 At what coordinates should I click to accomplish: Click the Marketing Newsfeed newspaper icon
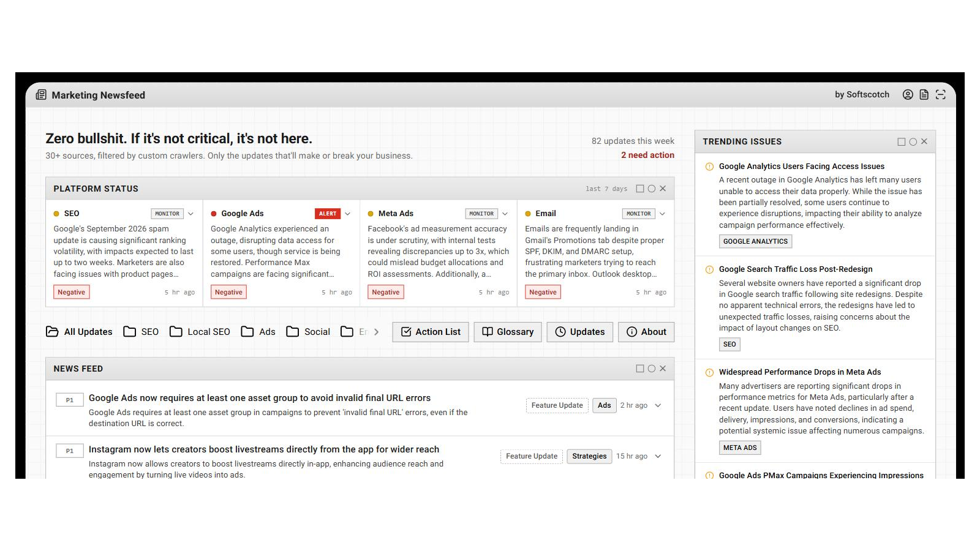click(41, 95)
